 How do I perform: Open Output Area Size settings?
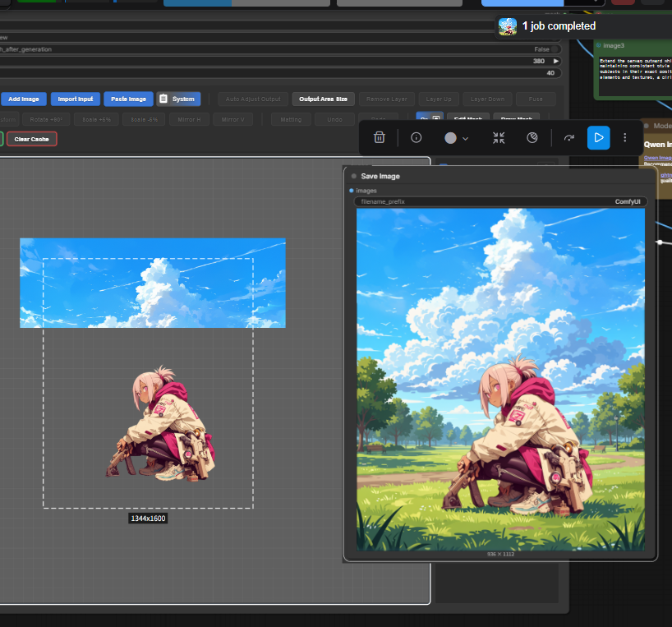(323, 99)
